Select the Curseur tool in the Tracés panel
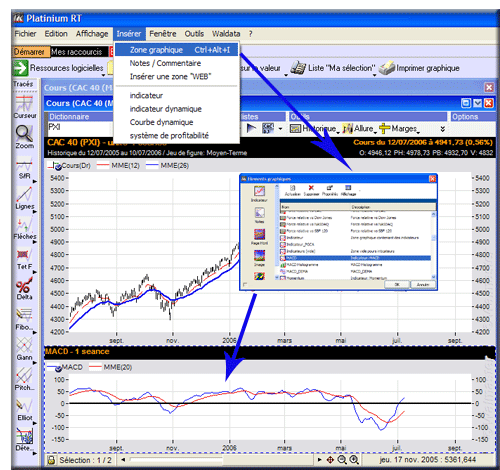The height and width of the screenshot is (470, 500). point(24,106)
